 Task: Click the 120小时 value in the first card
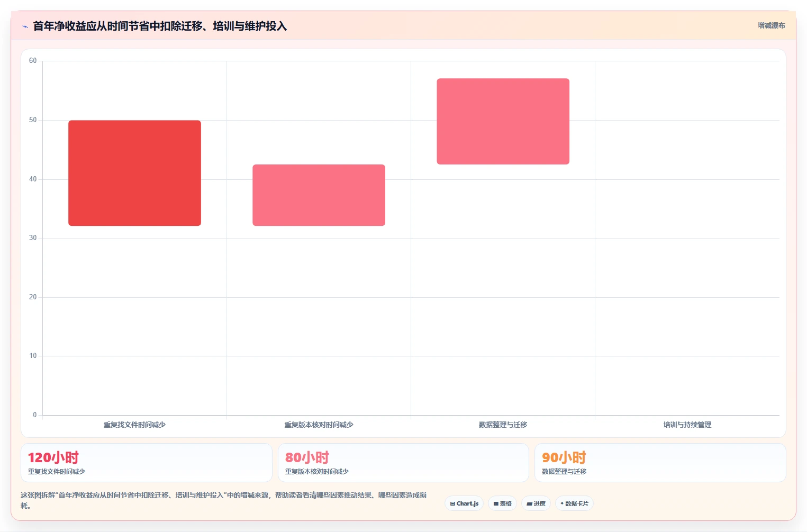pos(53,457)
